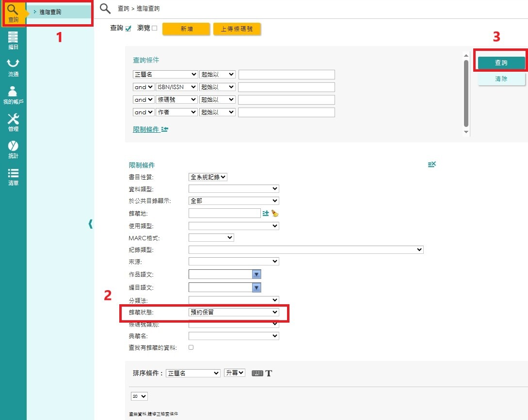Open the 流通 circulation sidebar icon

coord(13,67)
